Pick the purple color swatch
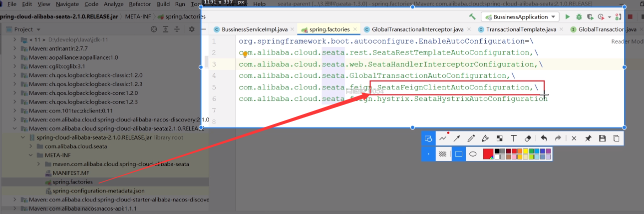The width and height of the screenshot is (644, 214). pos(548,151)
